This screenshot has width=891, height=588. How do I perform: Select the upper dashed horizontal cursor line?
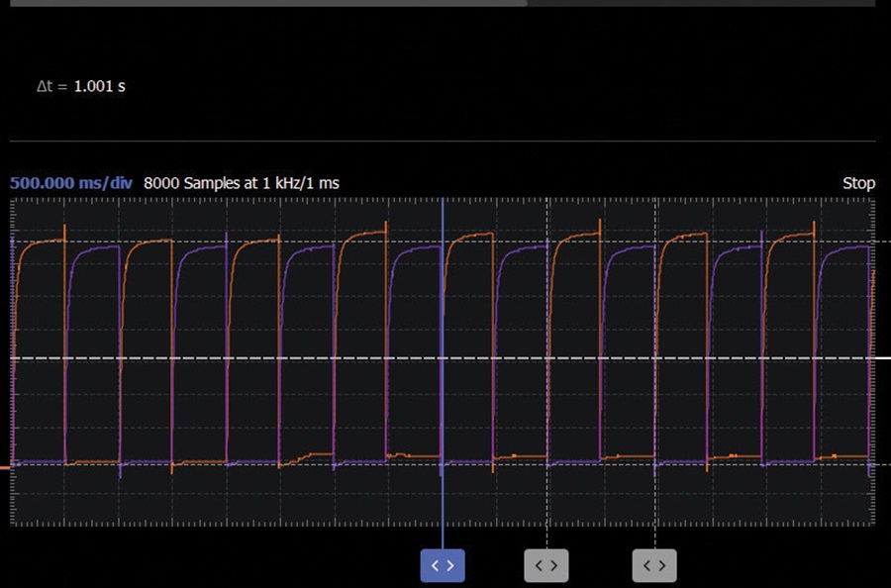point(443,242)
